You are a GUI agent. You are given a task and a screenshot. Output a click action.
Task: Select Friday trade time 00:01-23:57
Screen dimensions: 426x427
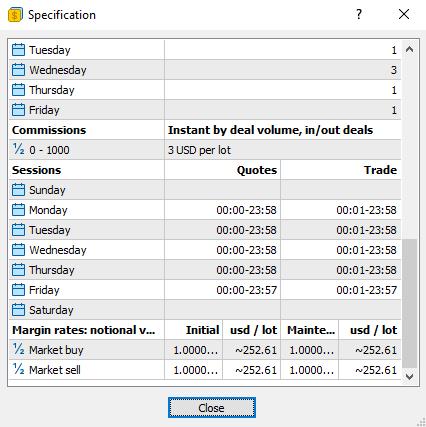(366, 290)
